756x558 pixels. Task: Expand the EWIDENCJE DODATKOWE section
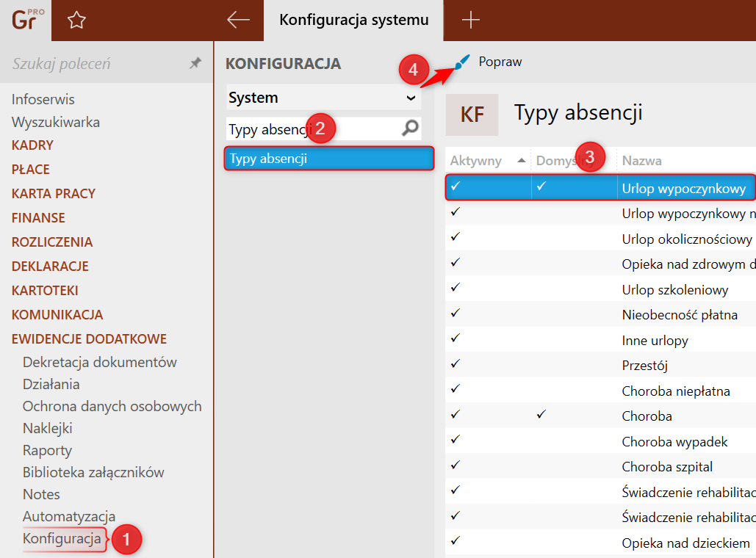tap(89, 339)
